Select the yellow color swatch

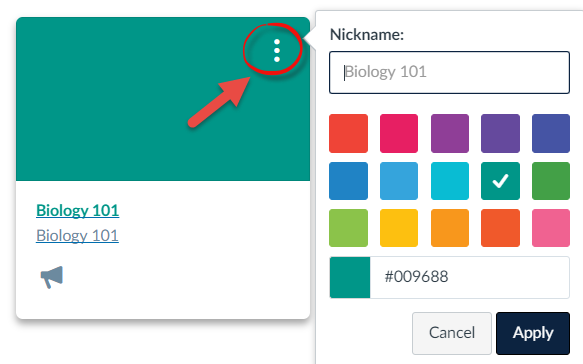coord(399,228)
